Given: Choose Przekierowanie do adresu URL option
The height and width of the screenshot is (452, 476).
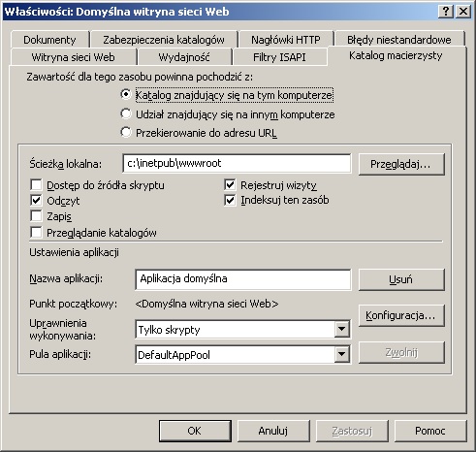Looking at the screenshot, I should pos(126,133).
